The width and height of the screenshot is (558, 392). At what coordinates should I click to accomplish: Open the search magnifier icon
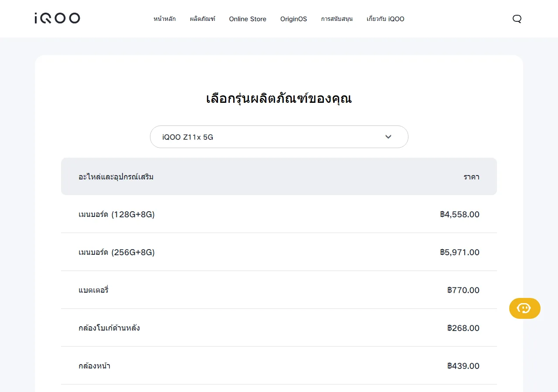point(517,19)
